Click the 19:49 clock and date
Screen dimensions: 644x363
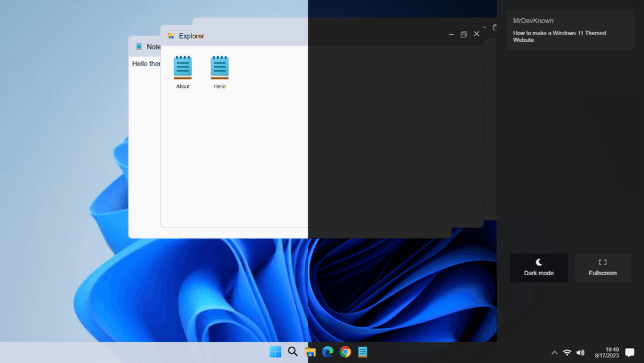pos(607,352)
